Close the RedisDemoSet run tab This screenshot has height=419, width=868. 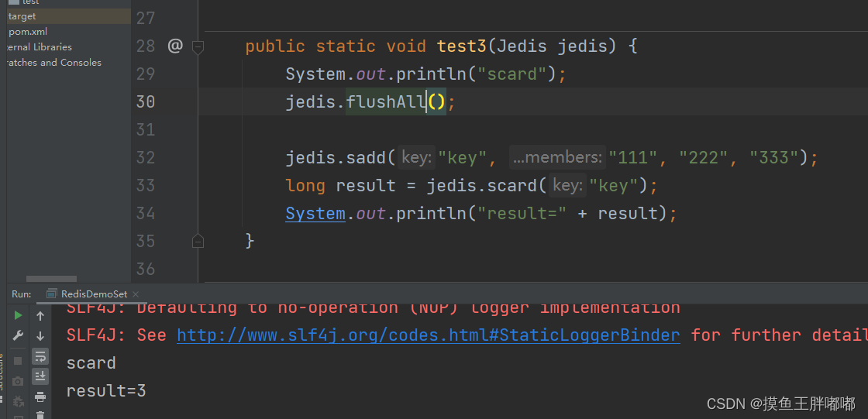pos(136,294)
